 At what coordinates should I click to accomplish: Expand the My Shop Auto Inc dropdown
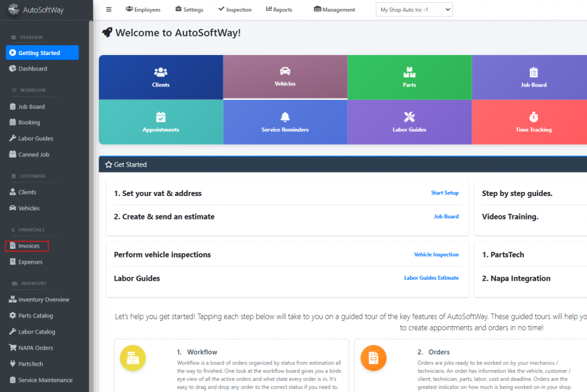point(414,10)
